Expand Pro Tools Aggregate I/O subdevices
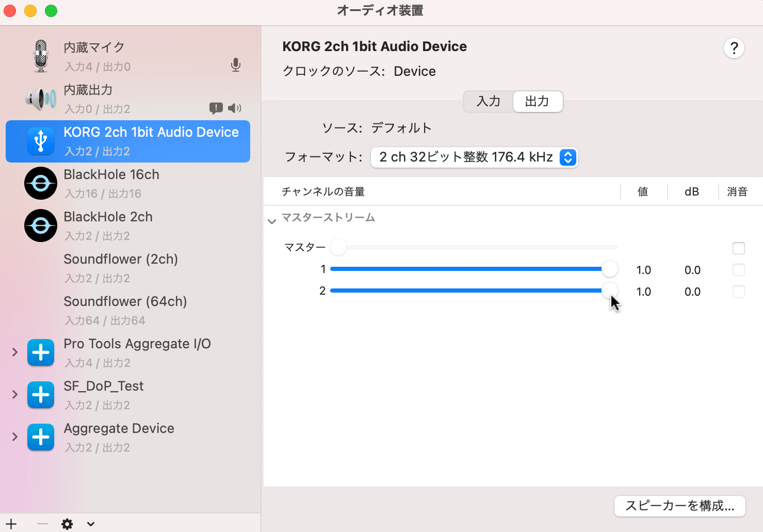 click(x=15, y=352)
